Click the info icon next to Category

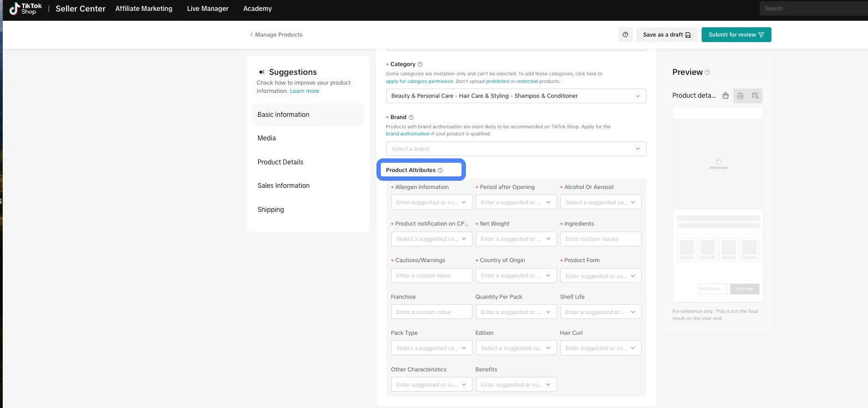420,64
